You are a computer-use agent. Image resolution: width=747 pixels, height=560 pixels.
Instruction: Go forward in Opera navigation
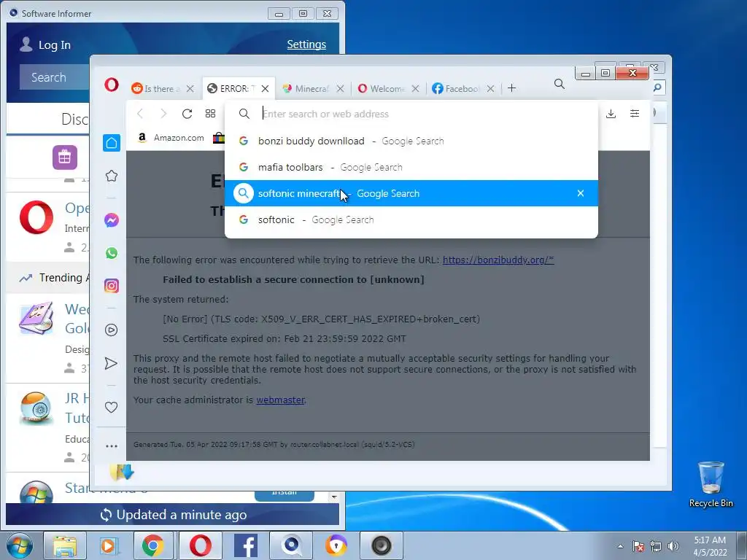[x=163, y=114]
